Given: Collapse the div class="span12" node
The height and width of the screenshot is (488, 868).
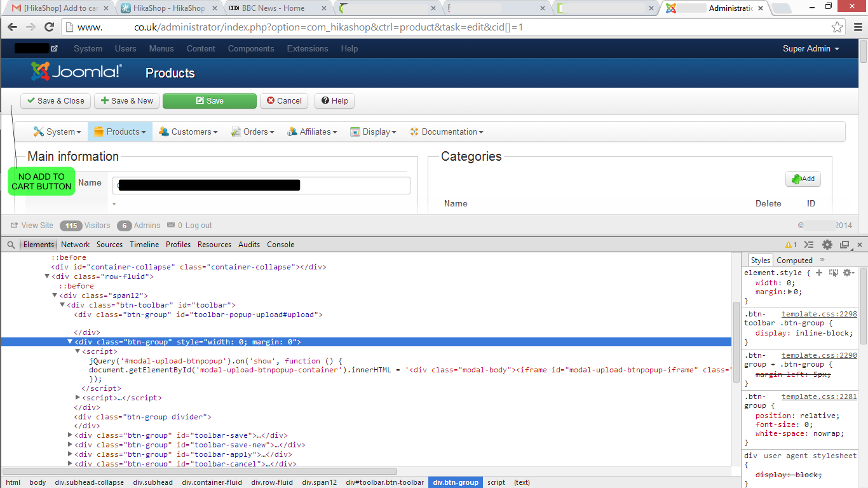Looking at the screenshot, I should pos(55,295).
